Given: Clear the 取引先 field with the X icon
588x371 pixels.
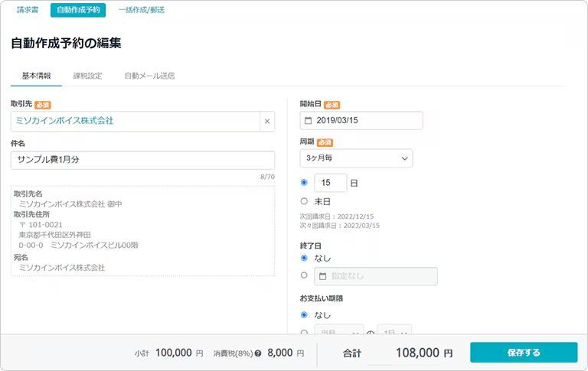Looking at the screenshot, I should (x=266, y=121).
